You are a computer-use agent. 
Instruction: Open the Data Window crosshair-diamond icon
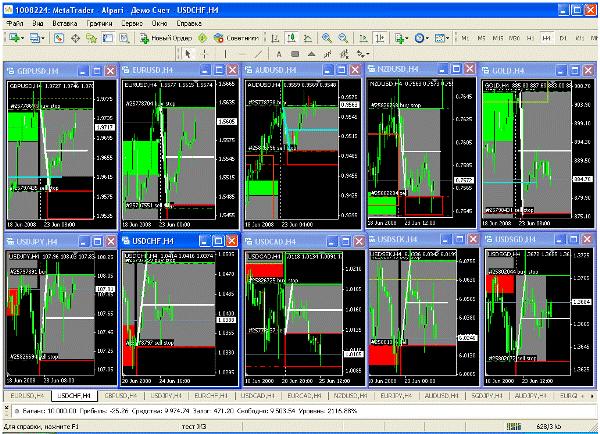[75, 38]
